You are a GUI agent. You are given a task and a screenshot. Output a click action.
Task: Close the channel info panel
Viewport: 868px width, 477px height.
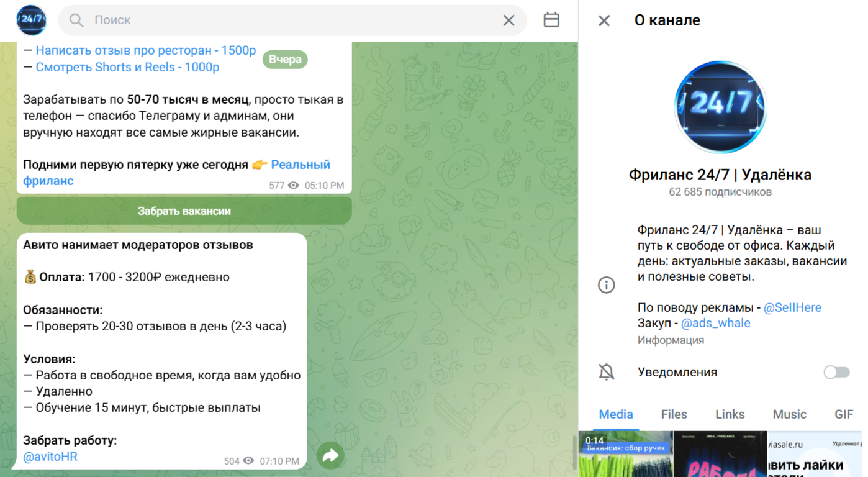tap(604, 20)
